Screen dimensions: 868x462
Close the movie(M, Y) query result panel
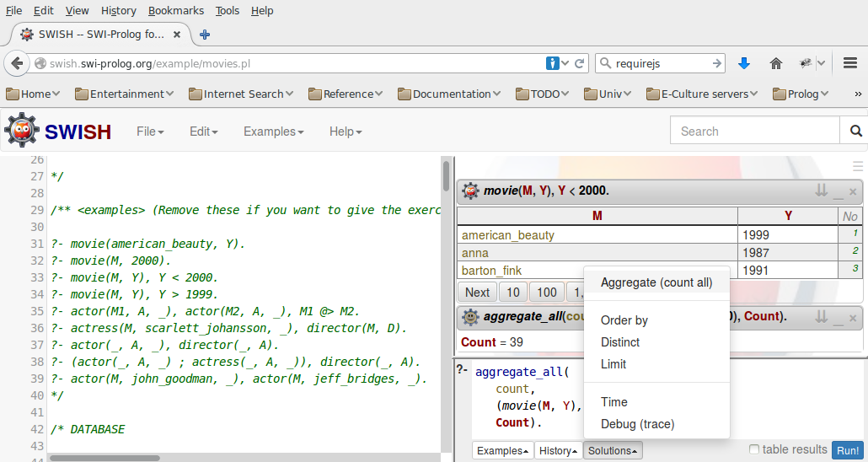click(853, 192)
